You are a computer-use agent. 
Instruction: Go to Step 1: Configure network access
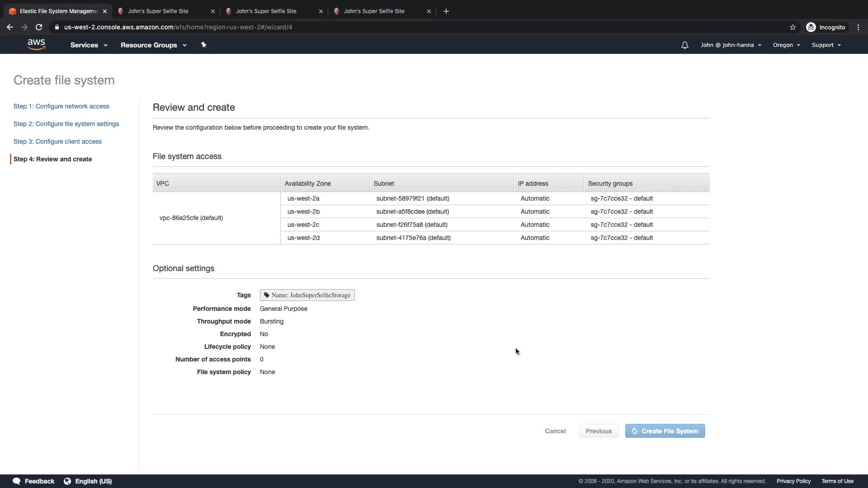[x=61, y=106]
